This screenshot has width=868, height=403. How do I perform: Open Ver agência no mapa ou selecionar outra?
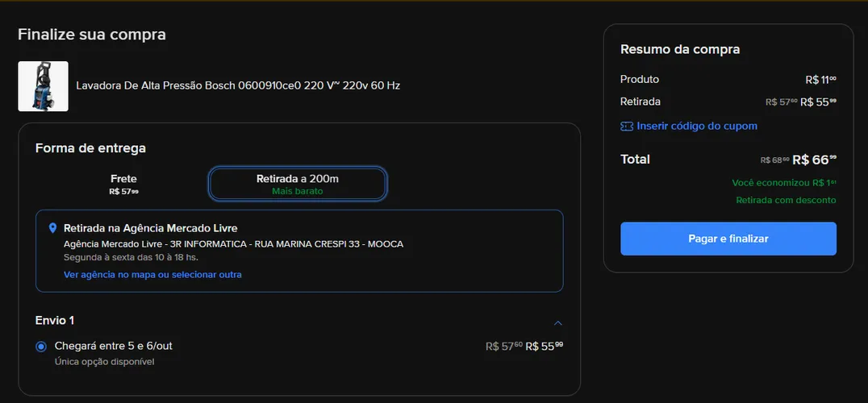click(152, 274)
